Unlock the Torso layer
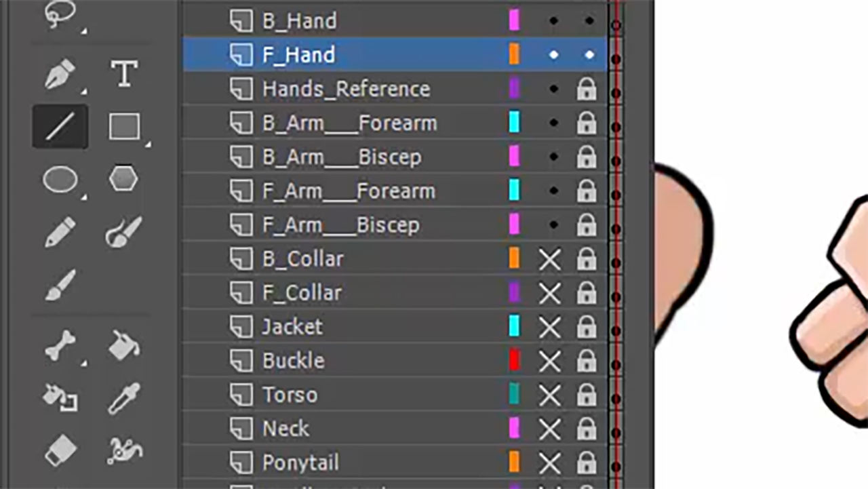Image resolution: width=868 pixels, height=489 pixels. (586, 394)
